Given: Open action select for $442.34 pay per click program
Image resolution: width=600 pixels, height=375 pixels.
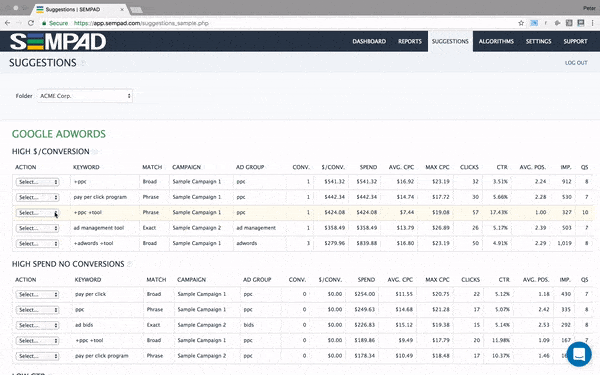Looking at the screenshot, I should (x=37, y=197).
